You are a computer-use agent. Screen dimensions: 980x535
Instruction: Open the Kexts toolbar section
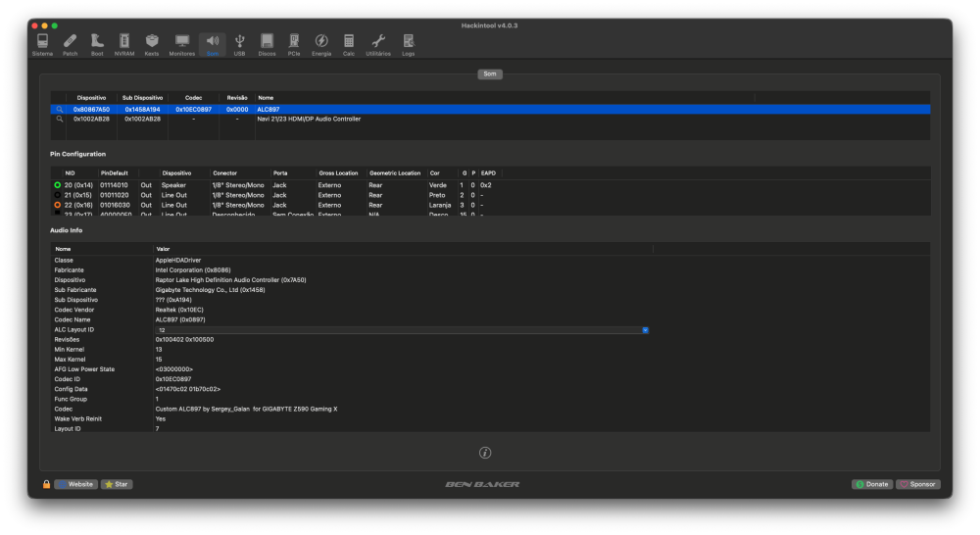(x=152, y=45)
